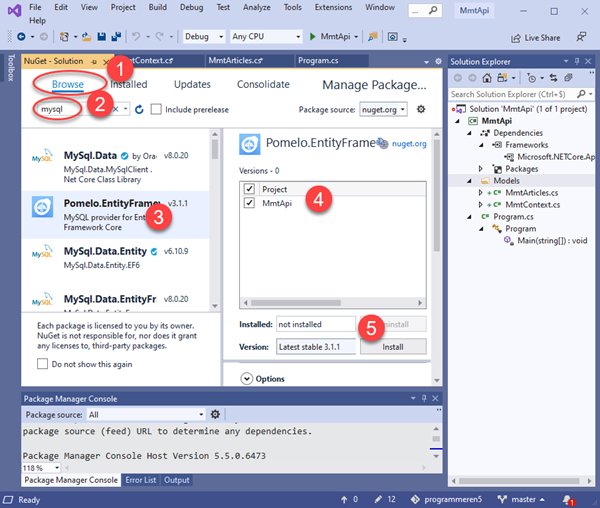This screenshot has height=508, width=600.
Task: Click the master branch indicator
Action: click(521, 500)
